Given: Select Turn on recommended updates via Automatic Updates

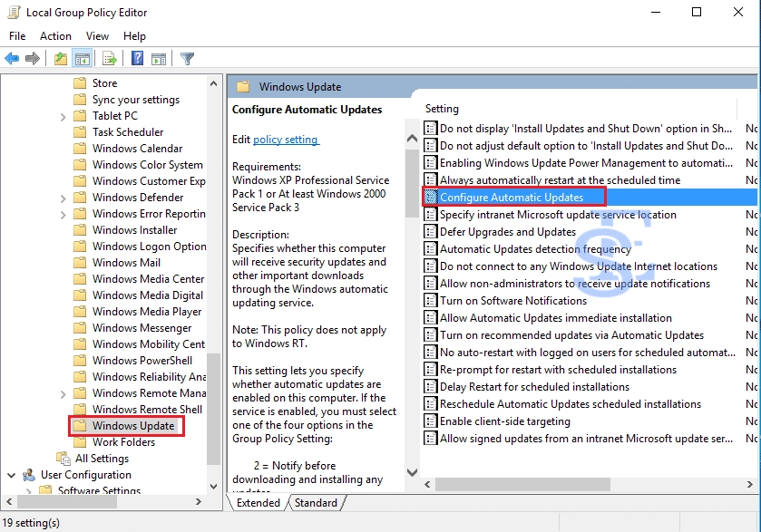Looking at the screenshot, I should click(571, 335).
